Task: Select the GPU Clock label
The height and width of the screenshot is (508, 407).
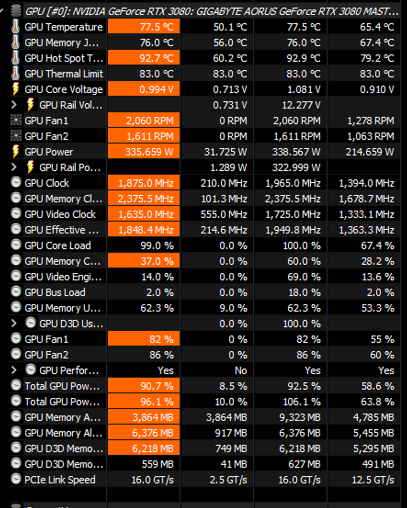Action: pyautogui.click(x=47, y=183)
